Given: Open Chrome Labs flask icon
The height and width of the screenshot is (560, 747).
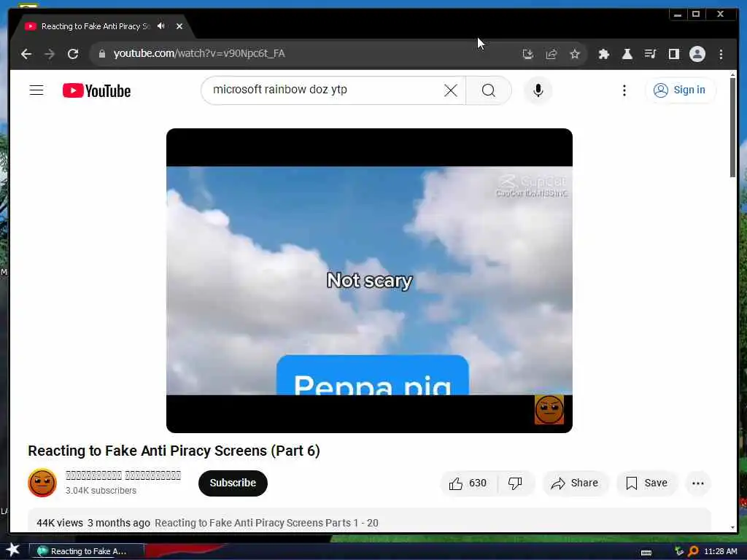Looking at the screenshot, I should (627, 54).
